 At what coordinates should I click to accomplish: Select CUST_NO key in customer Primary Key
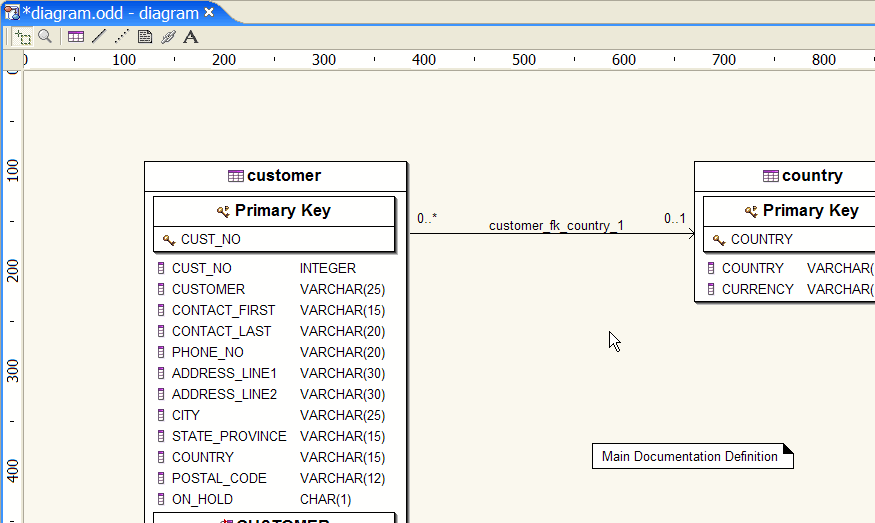pos(210,240)
